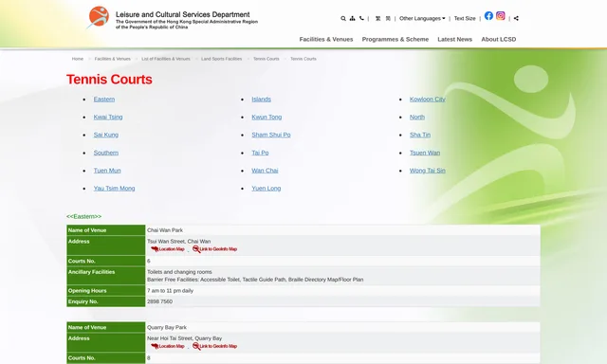The width and height of the screenshot is (607, 364).
Task: Open the LCSD Instagram page
Action: tap(501, 15)
